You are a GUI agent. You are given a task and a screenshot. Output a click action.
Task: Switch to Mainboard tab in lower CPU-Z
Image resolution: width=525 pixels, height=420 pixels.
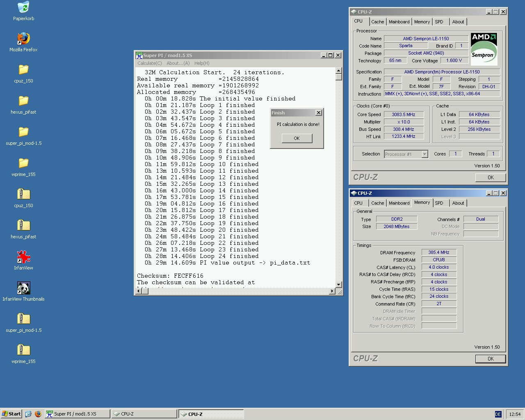point(399,203)
